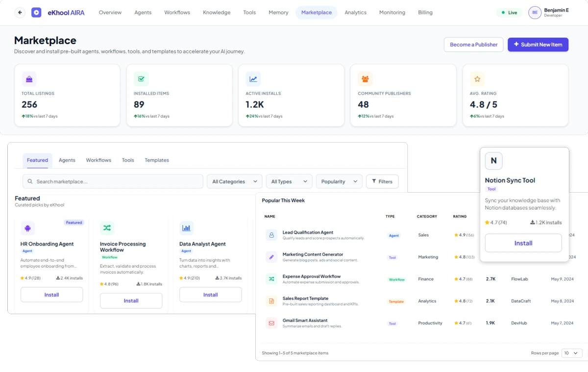The image size is (588, 372).
Task: Click the Become a Publisher button
Action: click(x=474, y=45)
